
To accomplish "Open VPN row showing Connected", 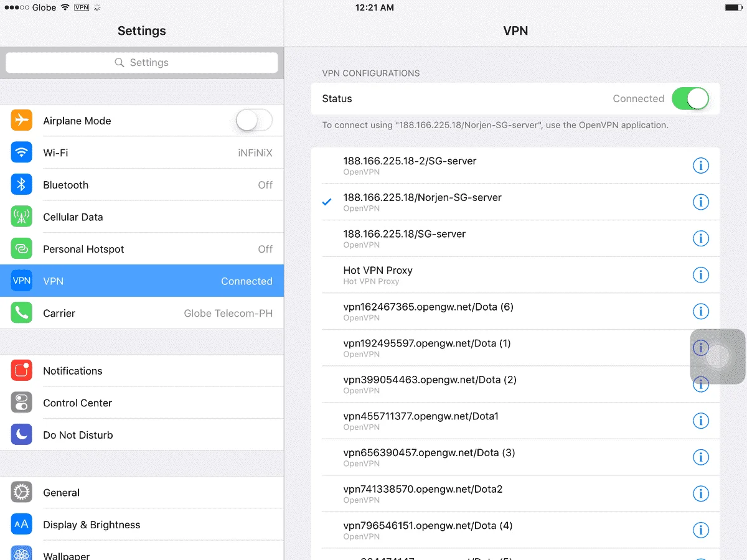I will pyautogui.click(x=142, y=281).
